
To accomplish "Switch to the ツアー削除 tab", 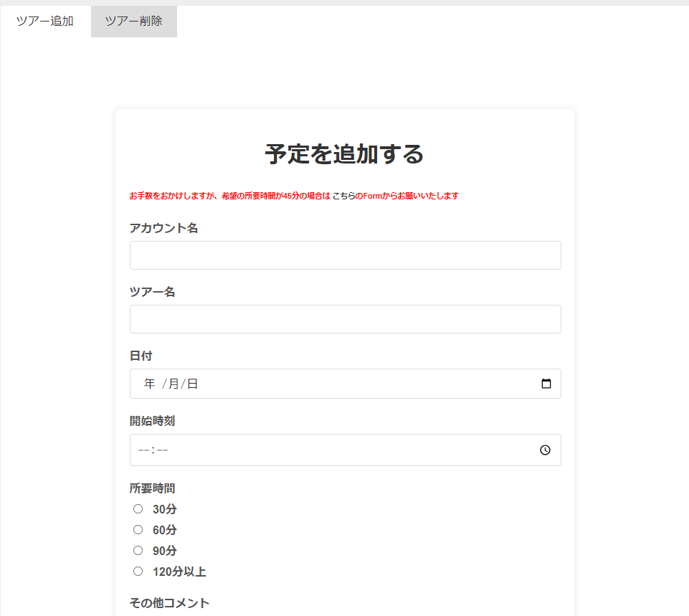I will (134, 21).
